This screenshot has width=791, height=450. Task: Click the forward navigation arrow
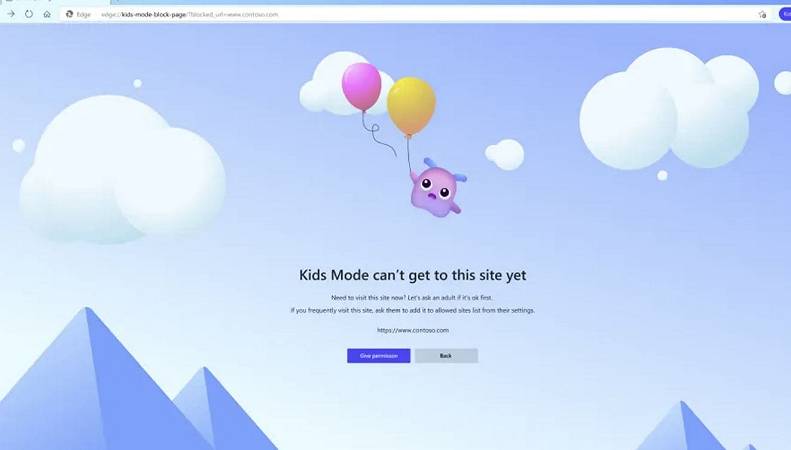(x=11, y=14)
